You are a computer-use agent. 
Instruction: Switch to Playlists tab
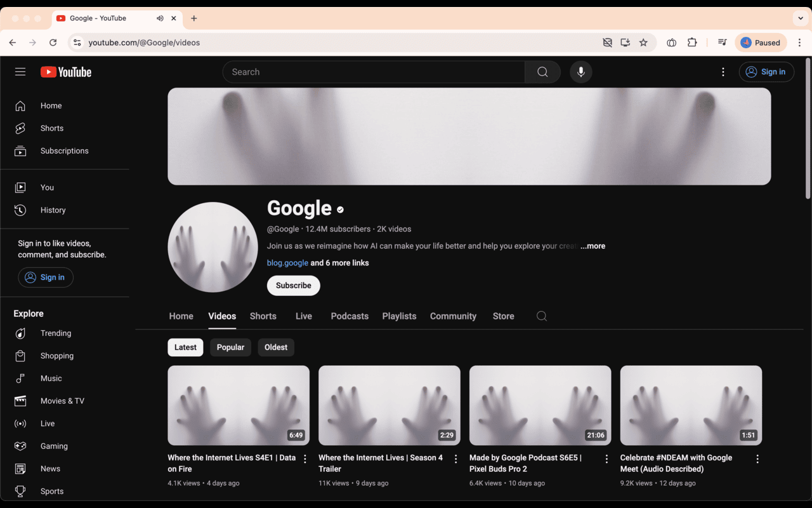(x=399, y=316)
